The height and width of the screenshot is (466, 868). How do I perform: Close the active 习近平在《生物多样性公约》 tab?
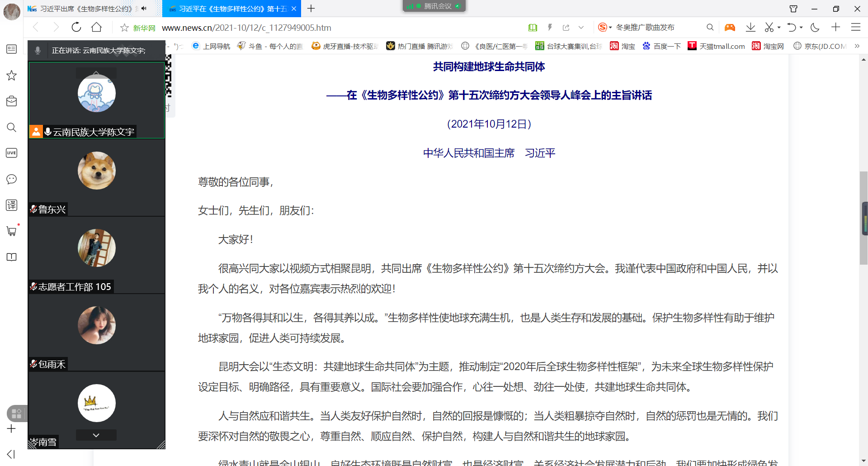coord(294,9)
